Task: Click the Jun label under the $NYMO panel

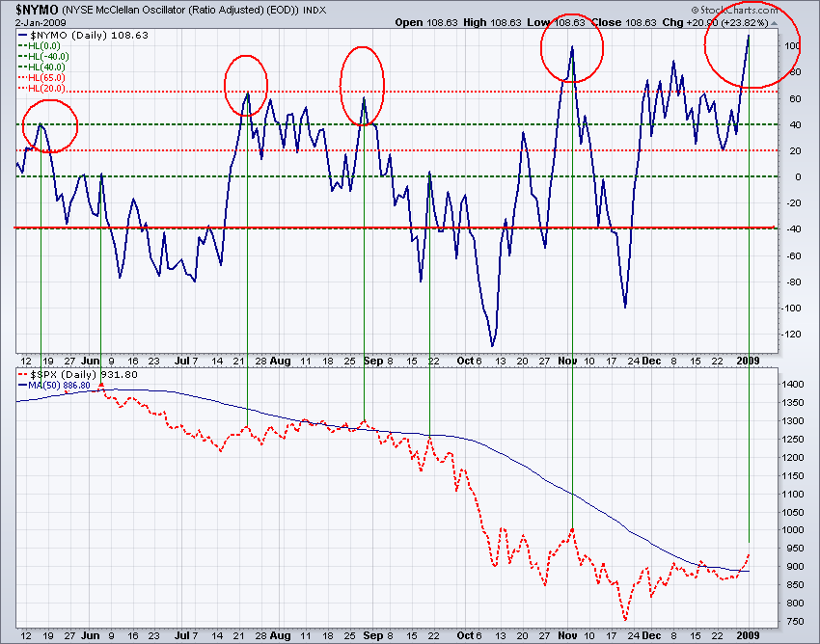Action: (x=91, y=361)
